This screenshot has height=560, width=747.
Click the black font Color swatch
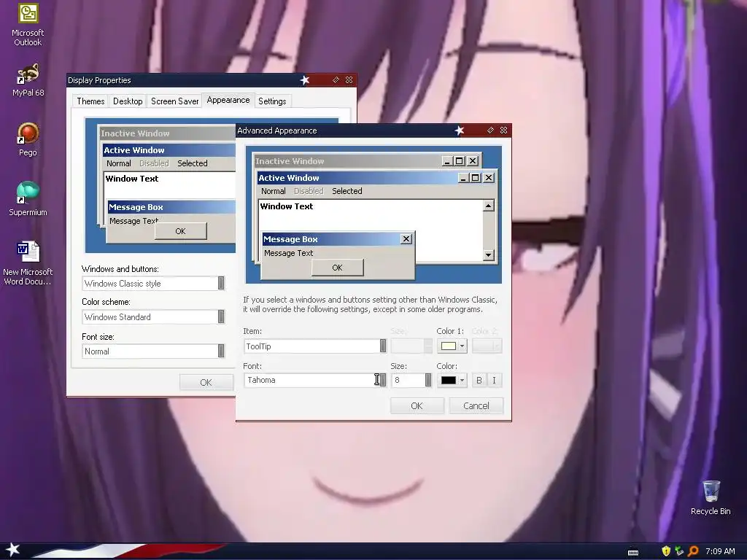pyautogui.click(x=449, y=380)
